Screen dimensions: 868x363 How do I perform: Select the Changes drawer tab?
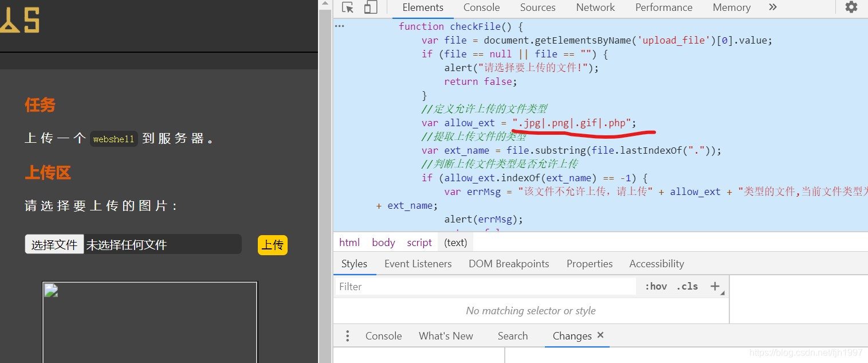[572, 336]
